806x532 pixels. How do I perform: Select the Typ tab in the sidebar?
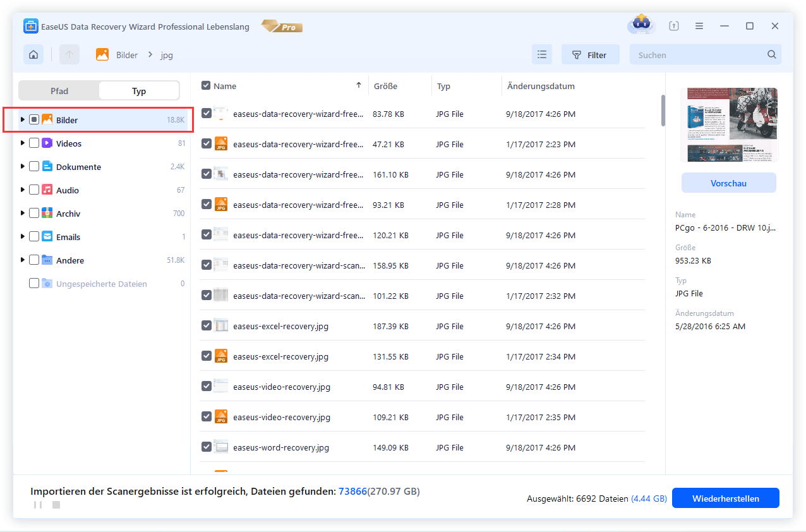coord(139,91)
